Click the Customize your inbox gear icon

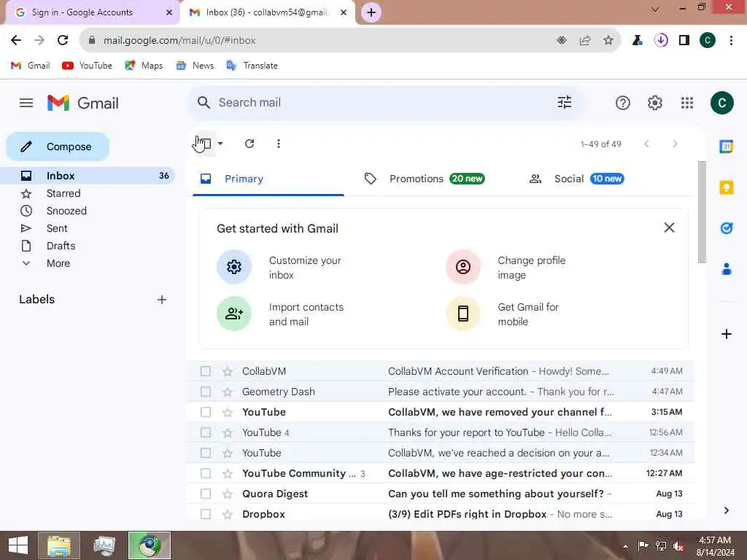(x=234, y=267)
